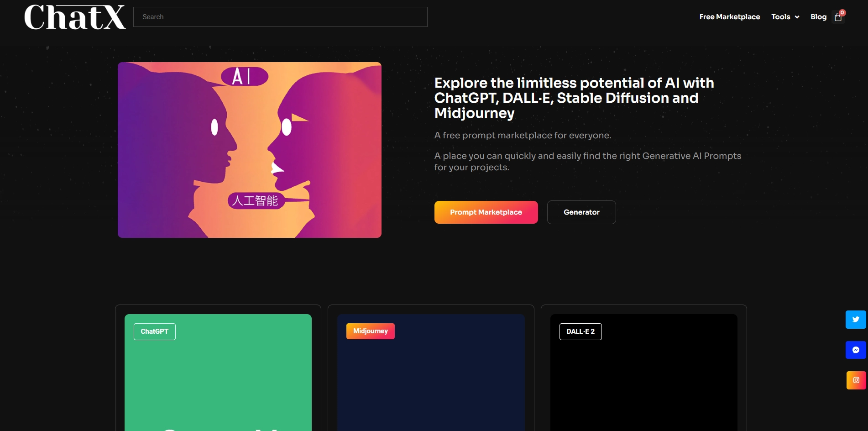Open the black DALL-E 2 card image
Viewport: 868px width, 431px height.
[x=643, y=384]
